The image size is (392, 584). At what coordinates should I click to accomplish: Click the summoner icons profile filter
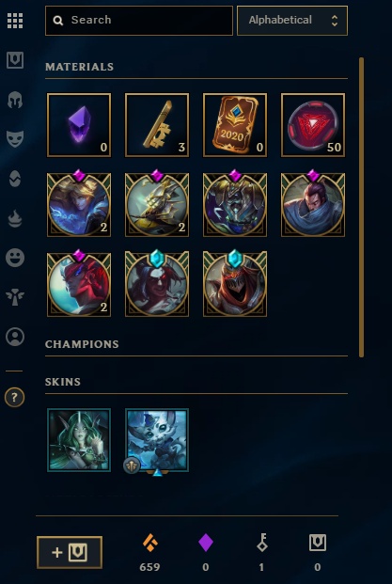click(15, 337)
